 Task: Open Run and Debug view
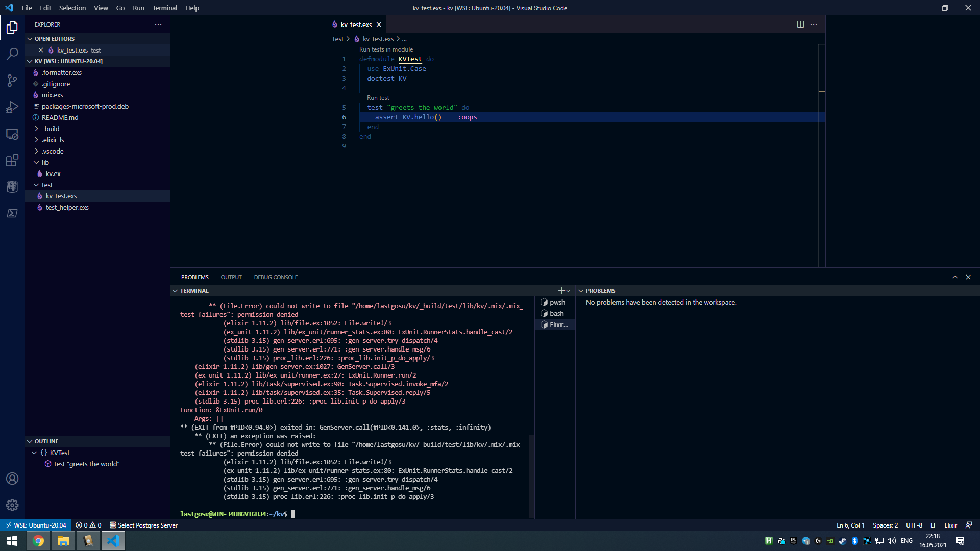pyautogui.click(x=12, y=107)
